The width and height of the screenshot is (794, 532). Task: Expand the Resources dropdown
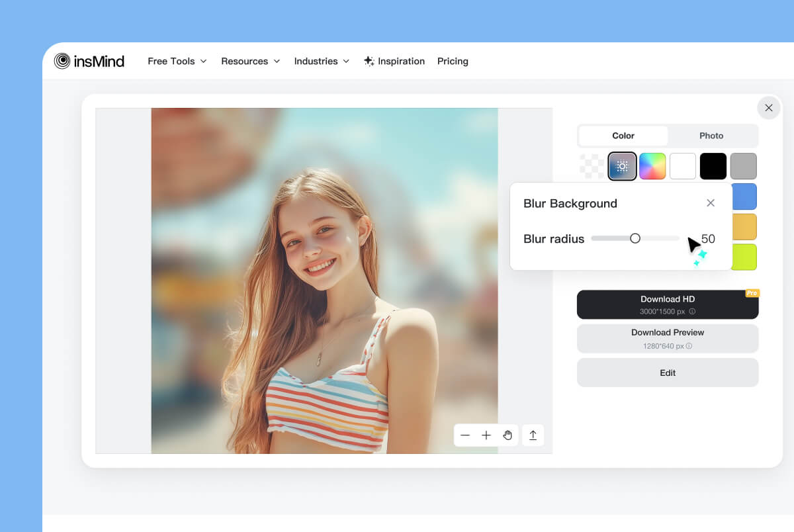pos(250,61)
